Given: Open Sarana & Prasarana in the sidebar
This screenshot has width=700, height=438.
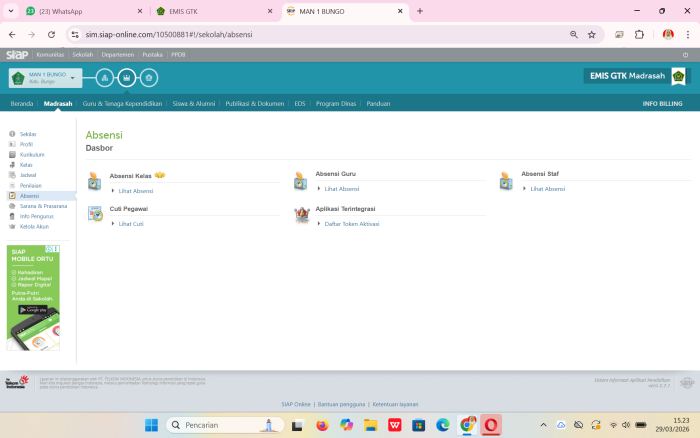Looking at the screenshot, I should pyautogui.click(x=43, y=206).
